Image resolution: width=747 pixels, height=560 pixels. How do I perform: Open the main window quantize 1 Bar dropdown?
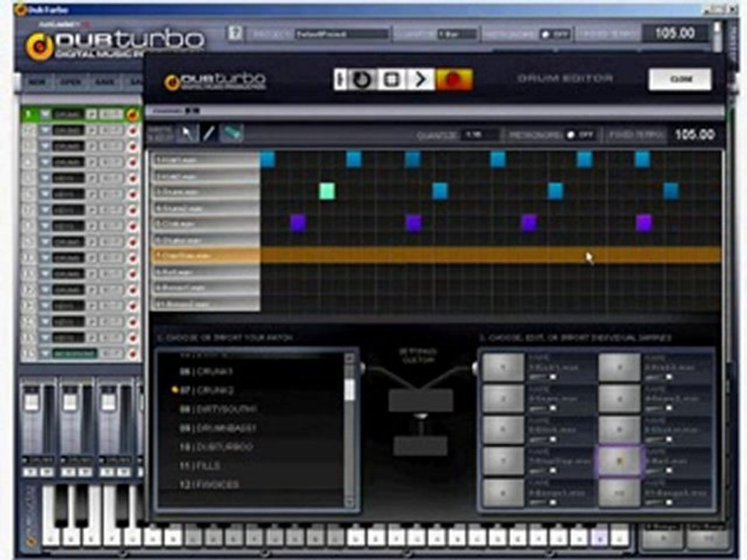pos(457,34)
